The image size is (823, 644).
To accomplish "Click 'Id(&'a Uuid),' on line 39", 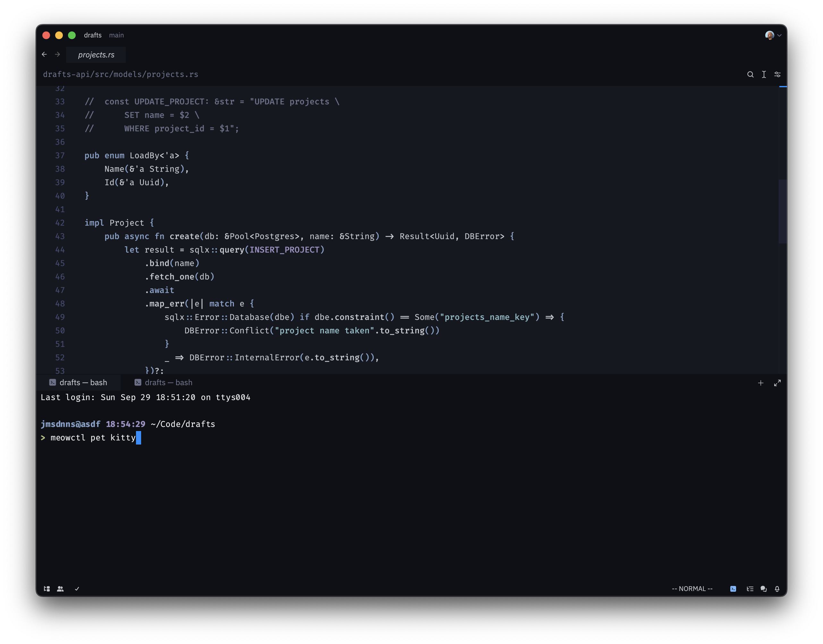I will (137, 182).
